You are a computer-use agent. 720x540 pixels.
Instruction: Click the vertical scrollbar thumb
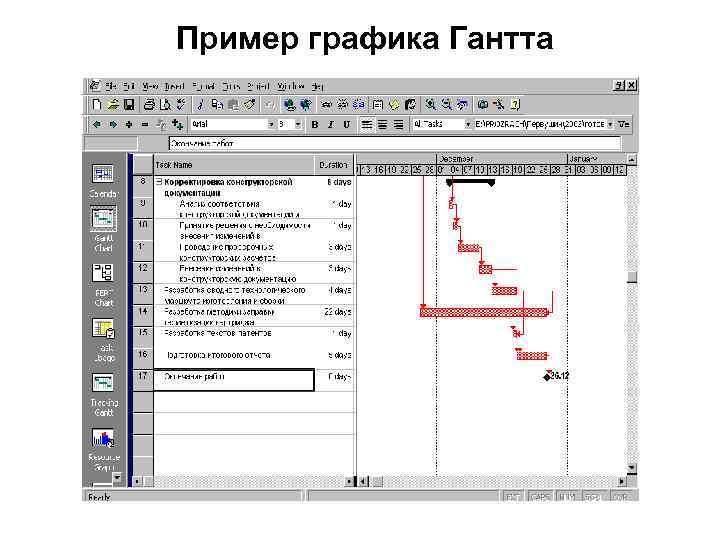pyautogui.click(x=632, y=277)
